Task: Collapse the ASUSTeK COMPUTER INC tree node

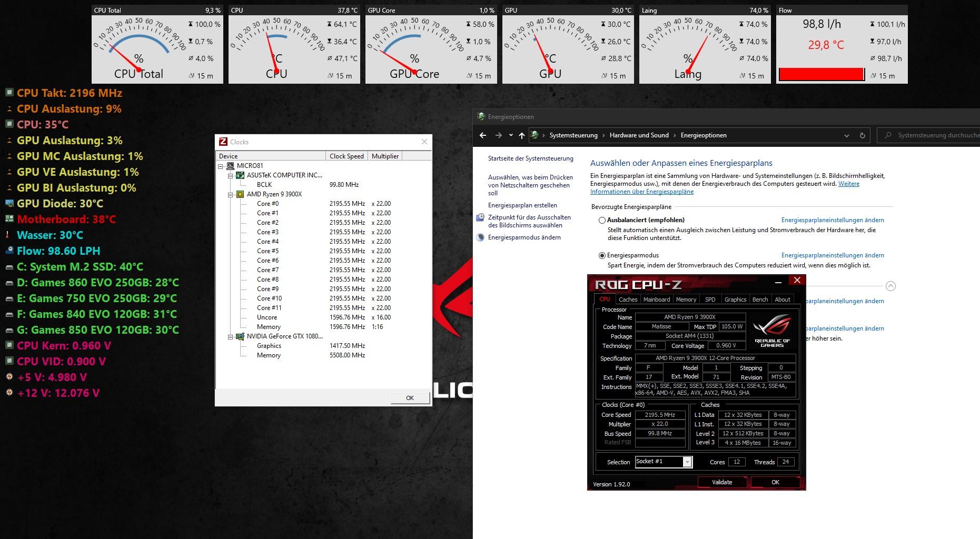Action: click(230, 175)
